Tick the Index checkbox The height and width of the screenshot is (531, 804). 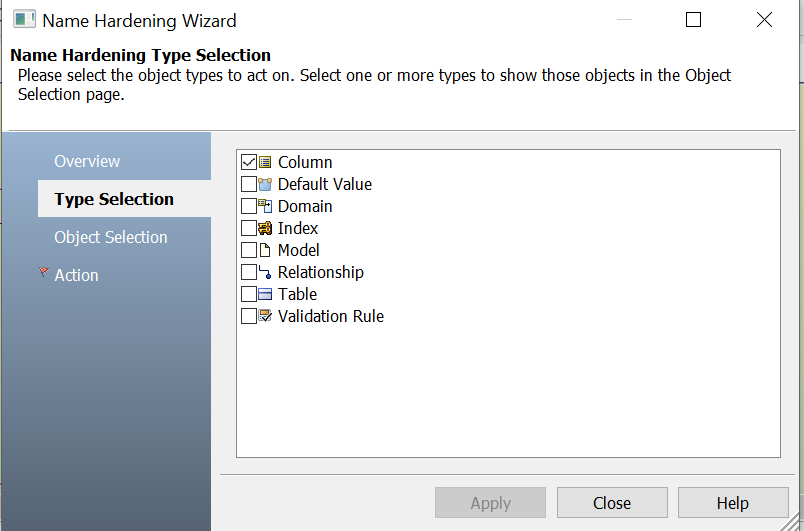(x=249, y=228)
